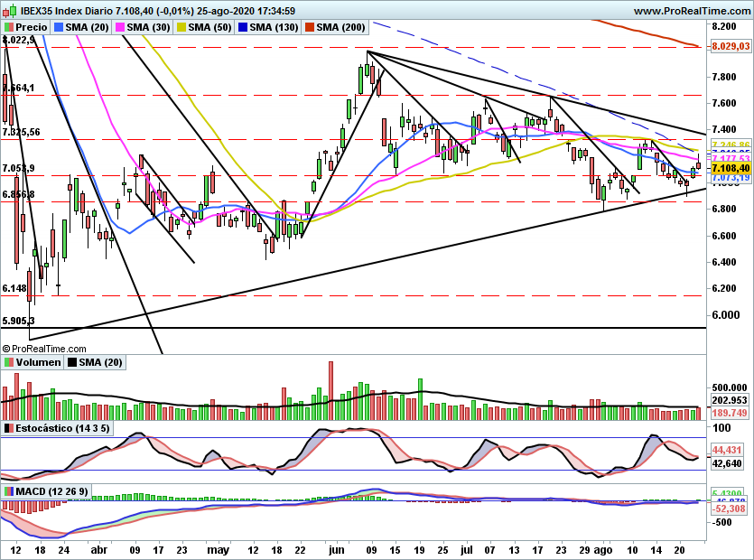Click the 189.749 volume value tag

pyautogui.click(x=730, y=413)
